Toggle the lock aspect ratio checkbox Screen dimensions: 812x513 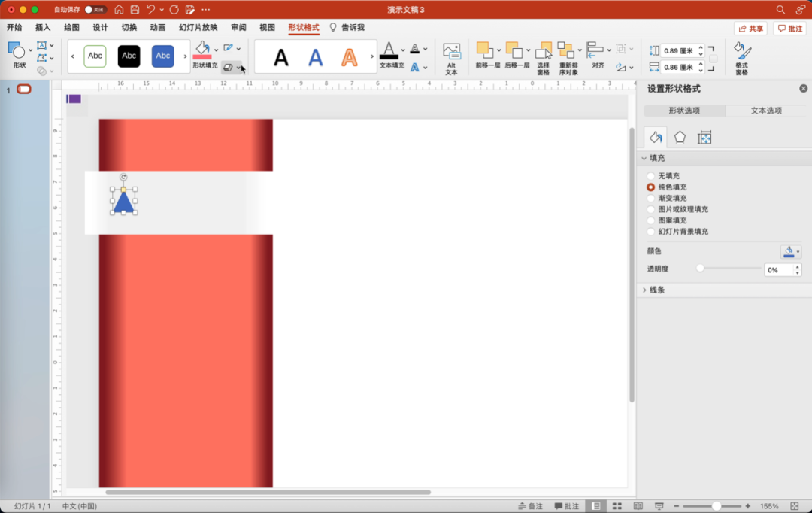(x=713, y=59)
